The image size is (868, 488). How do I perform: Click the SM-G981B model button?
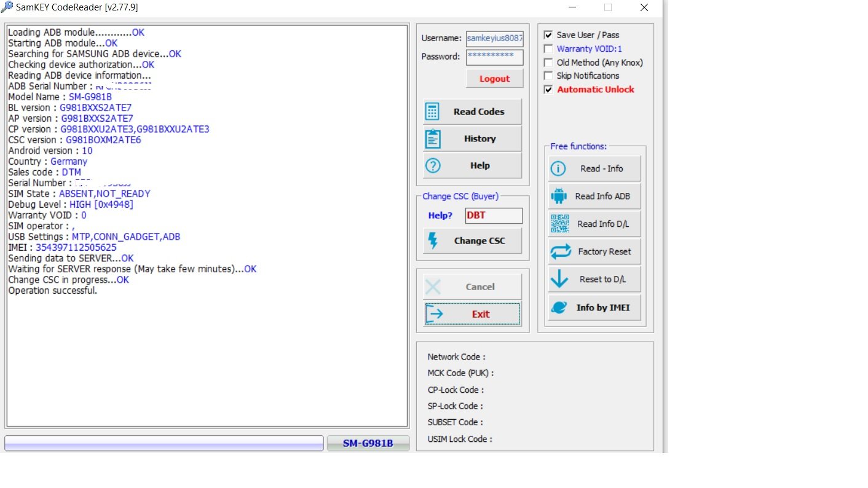(368, 443)
